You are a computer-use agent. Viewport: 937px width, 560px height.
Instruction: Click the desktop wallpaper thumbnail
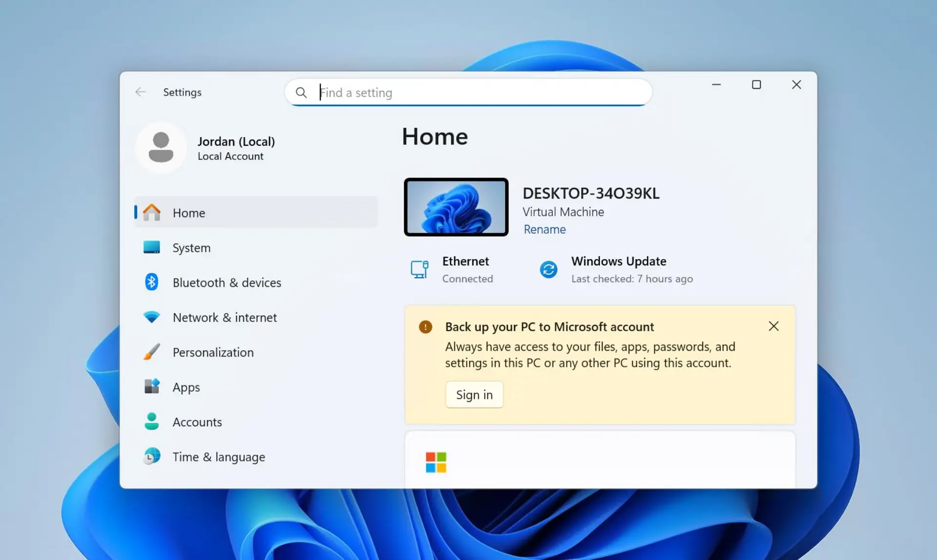coord(456,207)
